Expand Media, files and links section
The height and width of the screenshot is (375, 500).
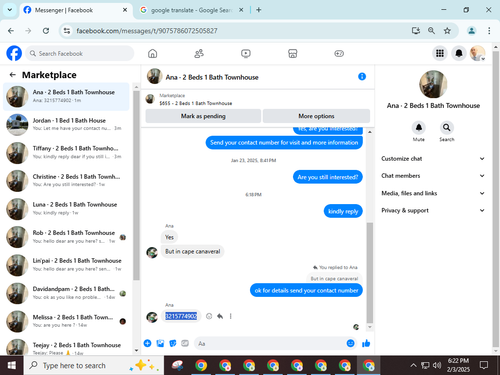point(433,193)
